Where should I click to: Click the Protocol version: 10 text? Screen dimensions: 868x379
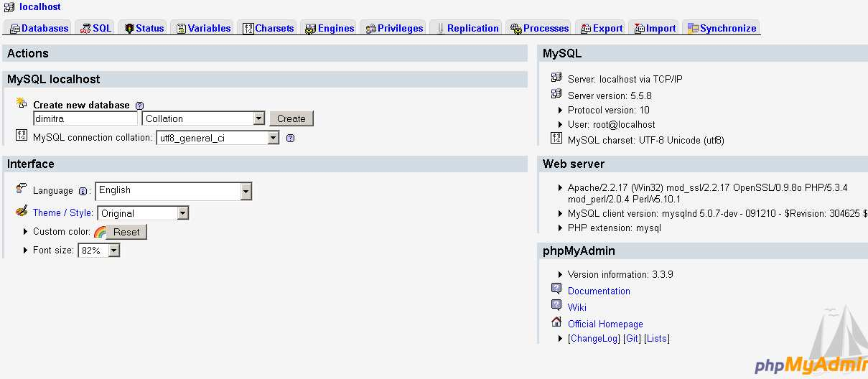click(608, 111)
